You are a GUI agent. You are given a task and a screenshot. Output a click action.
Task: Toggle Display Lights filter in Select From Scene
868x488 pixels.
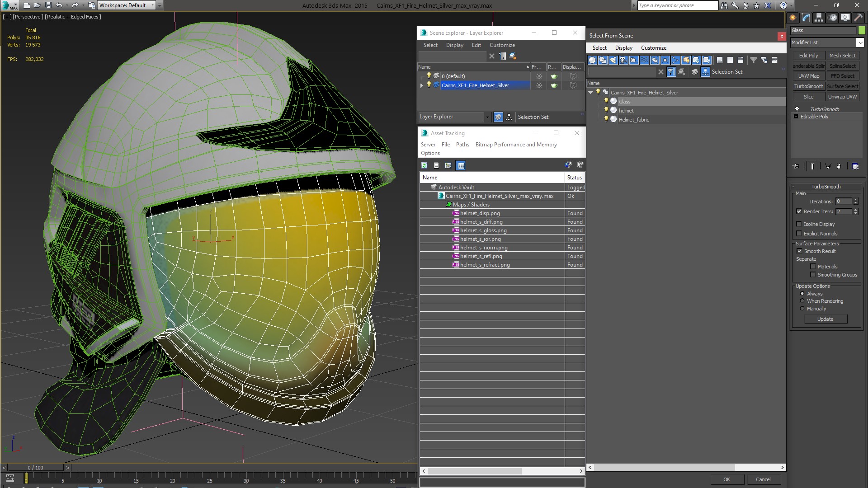click(613, 60)
